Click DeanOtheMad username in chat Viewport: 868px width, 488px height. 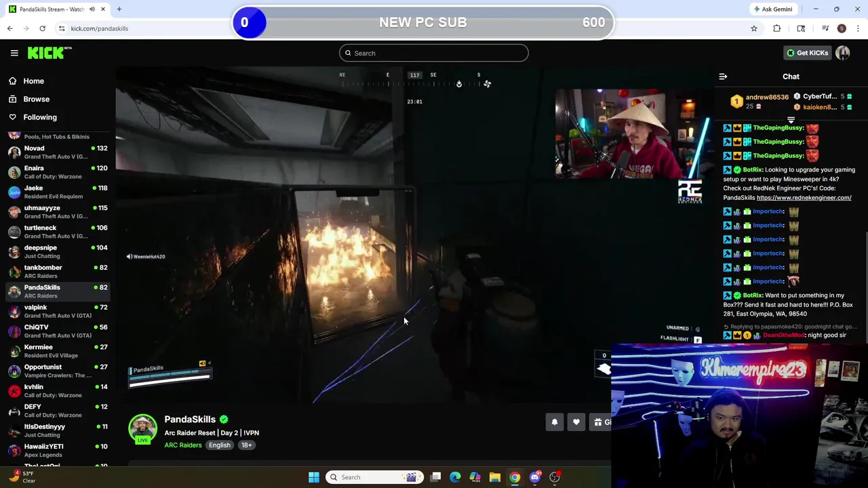[x=784, y=335]
